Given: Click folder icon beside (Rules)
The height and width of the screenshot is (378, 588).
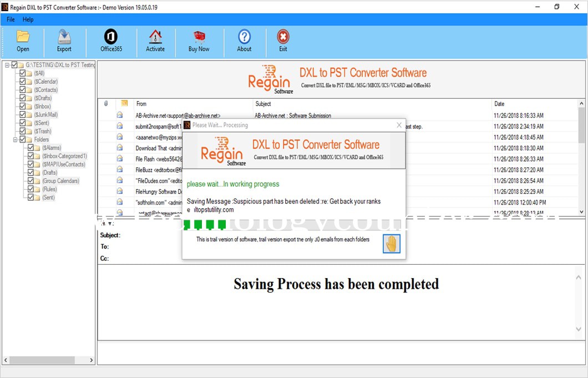Looking at the screenshot, I should point(38,189).
